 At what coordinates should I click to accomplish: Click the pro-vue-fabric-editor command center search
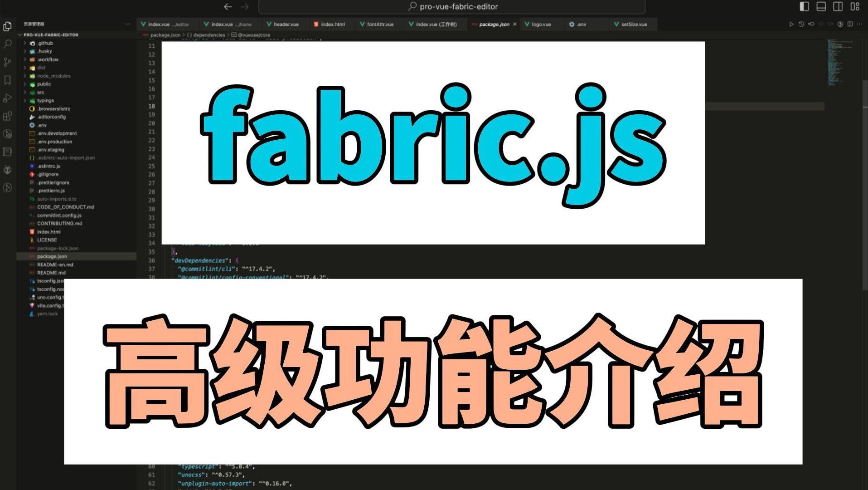point(452,6)
